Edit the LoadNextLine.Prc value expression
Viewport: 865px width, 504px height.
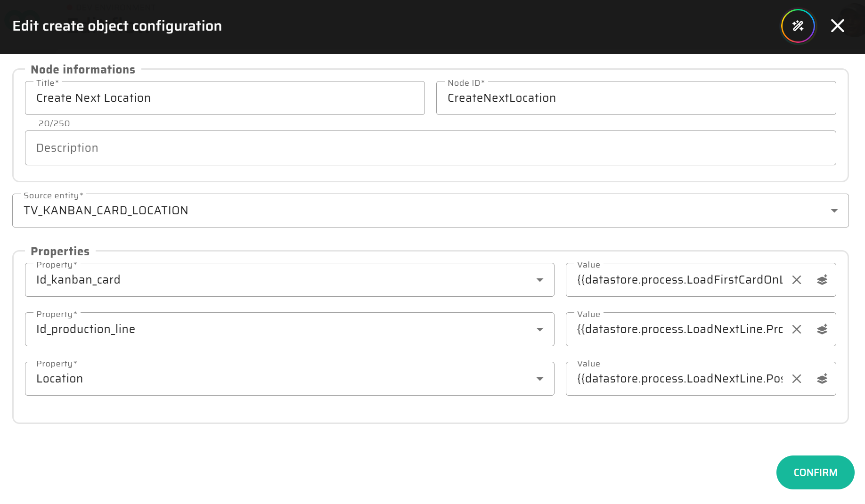point(679,329)
